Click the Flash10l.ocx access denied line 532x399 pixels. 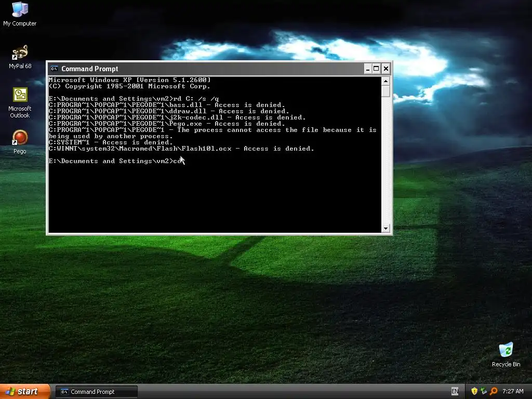pos(181,149)
